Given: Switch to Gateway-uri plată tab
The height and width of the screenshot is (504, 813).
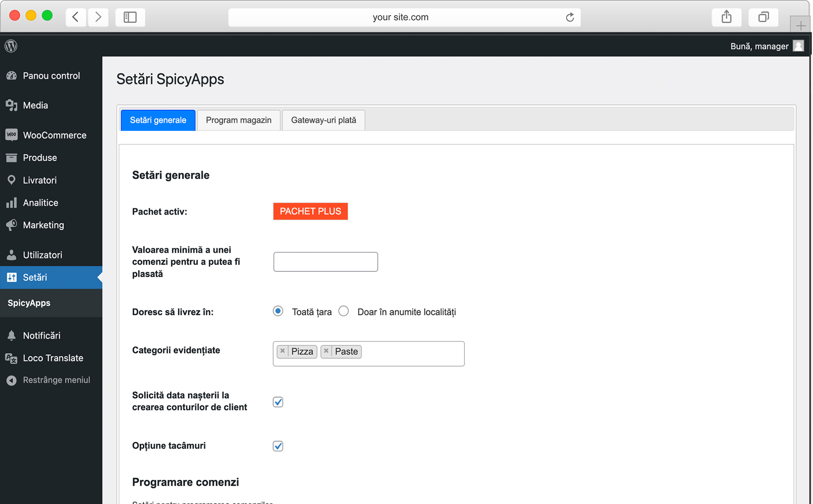Looking at the screenshot, I should pyautogui.click(x=324, y=120).
